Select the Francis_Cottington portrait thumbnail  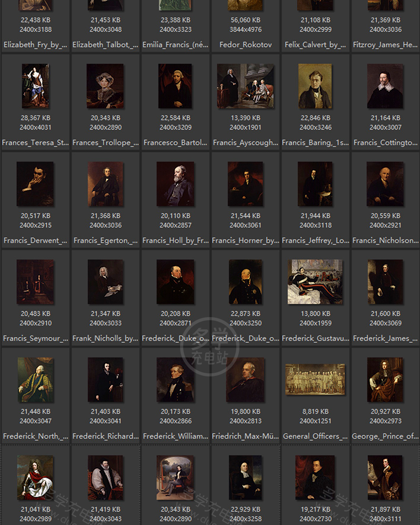pyautogui.click(x=385, y=86)
